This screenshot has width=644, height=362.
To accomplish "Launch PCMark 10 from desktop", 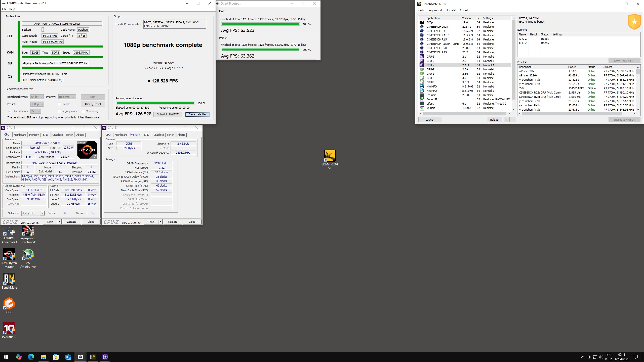I will pyautogui.click(x=9, y=330).
